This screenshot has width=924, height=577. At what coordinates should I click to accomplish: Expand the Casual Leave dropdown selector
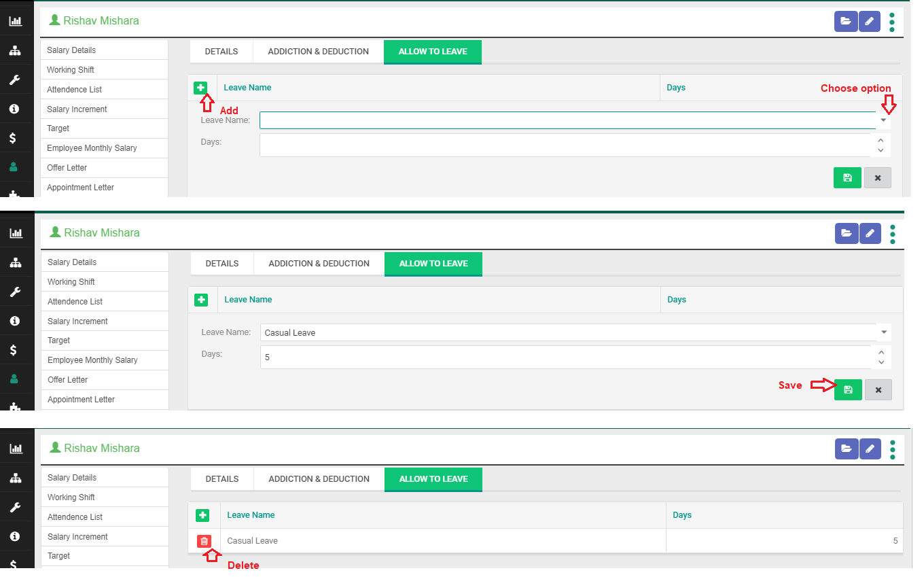(883, 332)
